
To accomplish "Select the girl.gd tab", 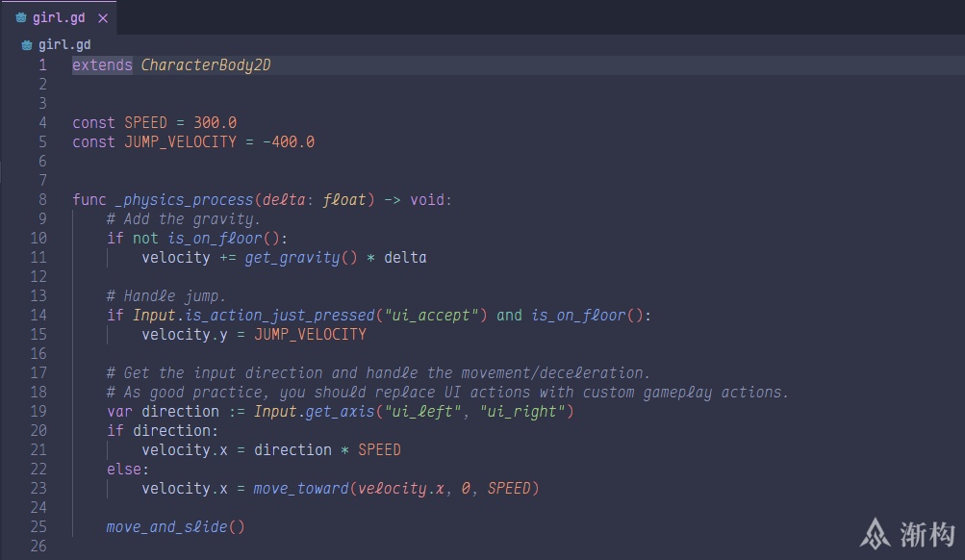I will pyautogui.click(x=60, y=18).
